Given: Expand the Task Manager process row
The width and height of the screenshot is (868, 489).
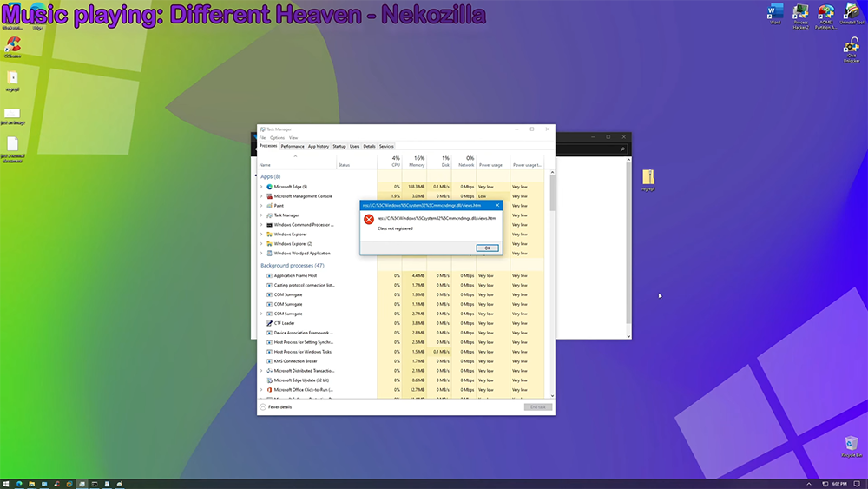Looking at the screenshot, I should [x=261, y=215].
